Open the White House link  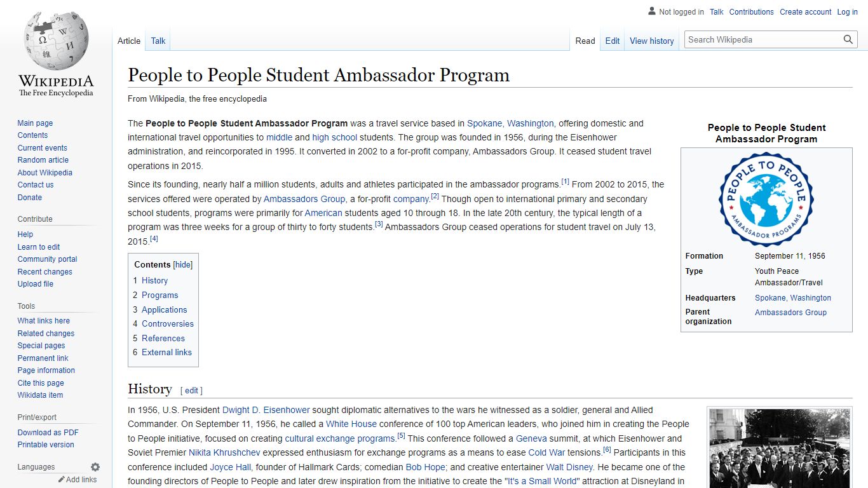351,424
